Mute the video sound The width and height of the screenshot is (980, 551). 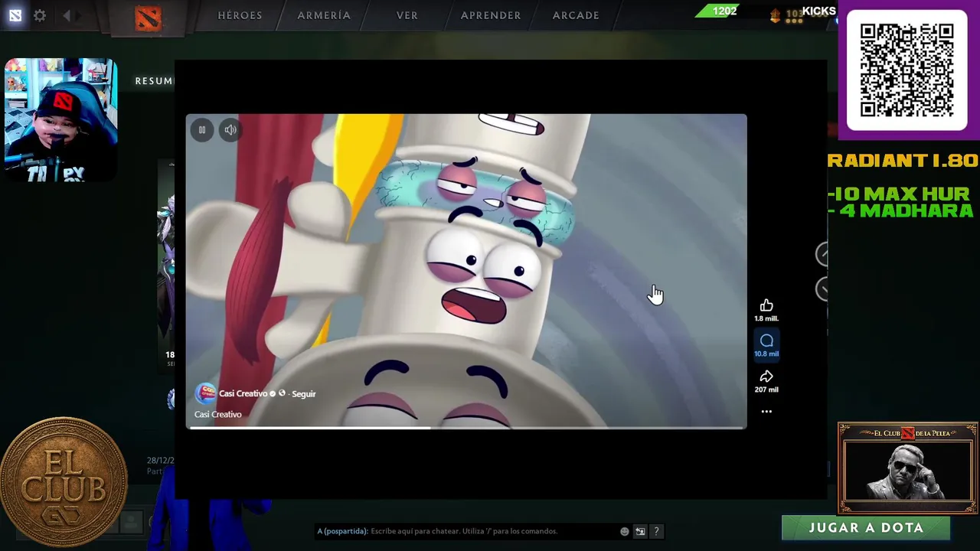[x=230, y=130]
